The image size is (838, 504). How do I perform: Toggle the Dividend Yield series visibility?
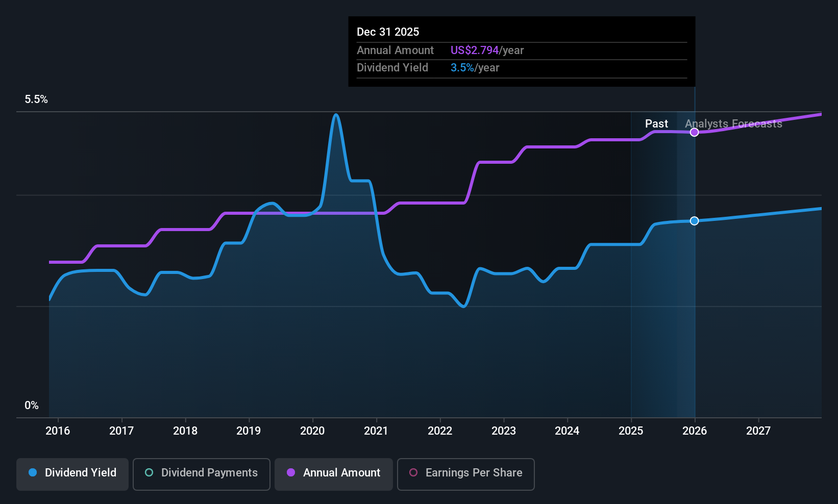(x=72, y=473)
